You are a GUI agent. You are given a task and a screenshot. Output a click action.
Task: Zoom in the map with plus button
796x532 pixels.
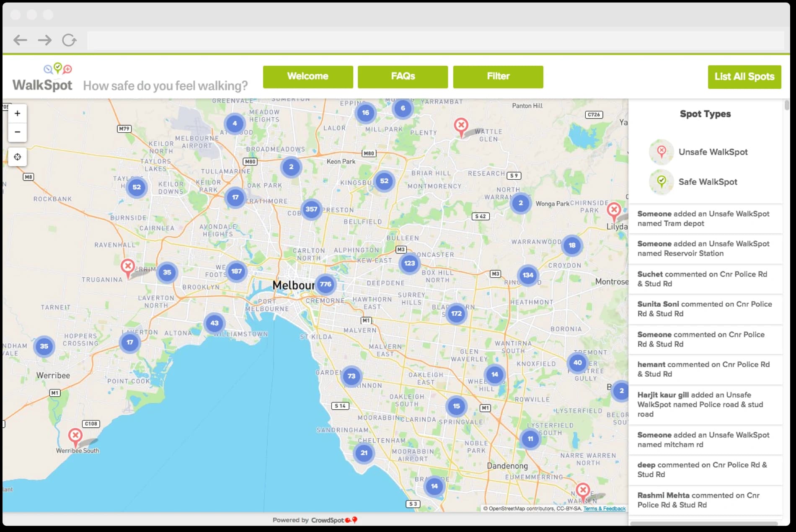pyautogui.click(x=18, y=114)
